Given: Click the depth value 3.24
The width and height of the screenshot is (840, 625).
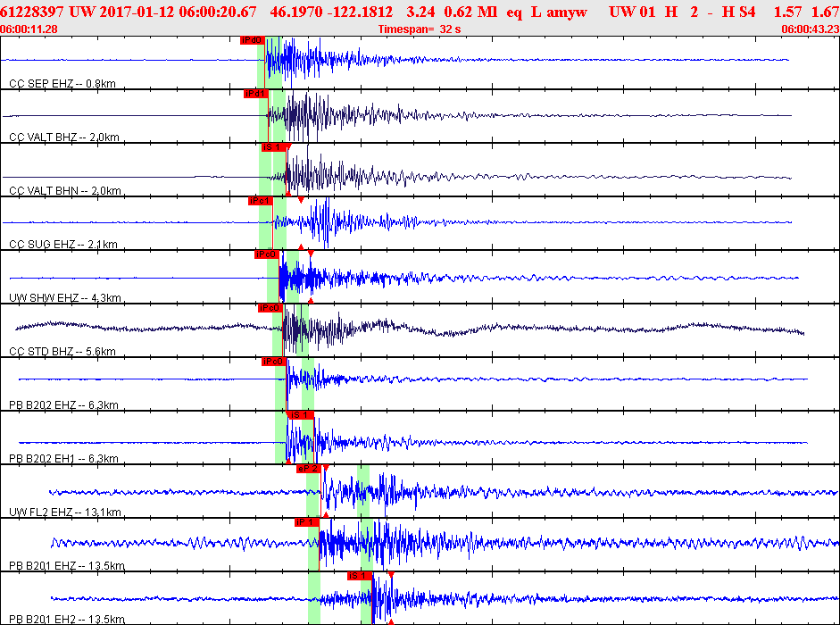Looking at the screenshot, I should (x=420, y=12).
